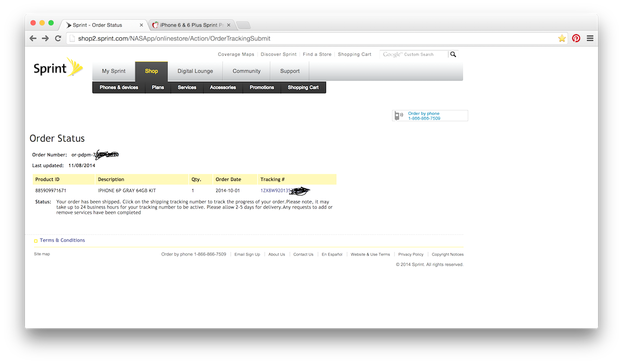This screenshot has height=364, width=623.
Task: Select the order date 2014-10-01
Action: click(228, 191)
